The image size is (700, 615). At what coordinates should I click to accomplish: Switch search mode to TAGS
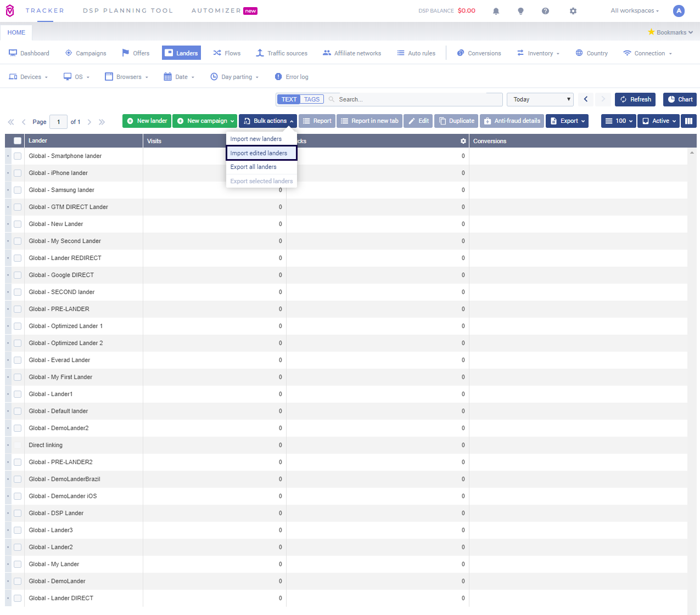point(311,99)
